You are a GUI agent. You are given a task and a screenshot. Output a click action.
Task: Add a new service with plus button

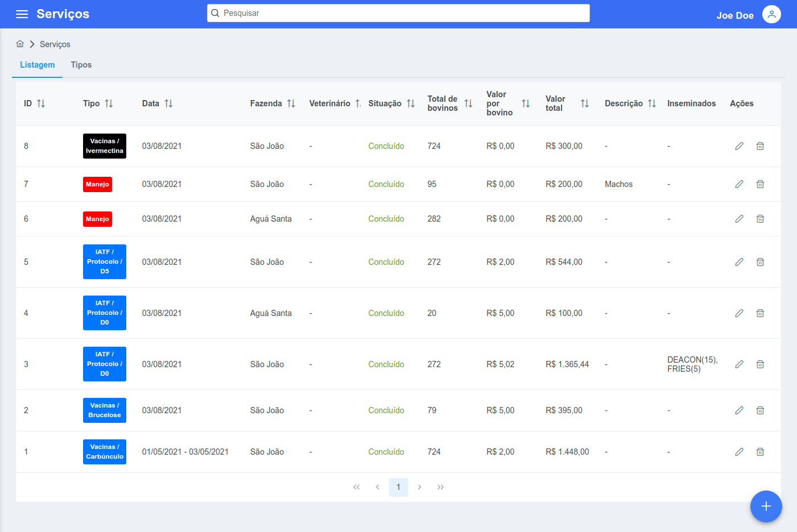[x=766, y=506]
